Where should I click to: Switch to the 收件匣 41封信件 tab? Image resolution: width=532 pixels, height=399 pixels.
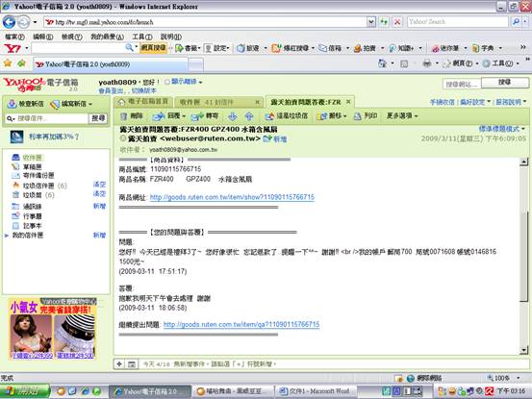219,102
